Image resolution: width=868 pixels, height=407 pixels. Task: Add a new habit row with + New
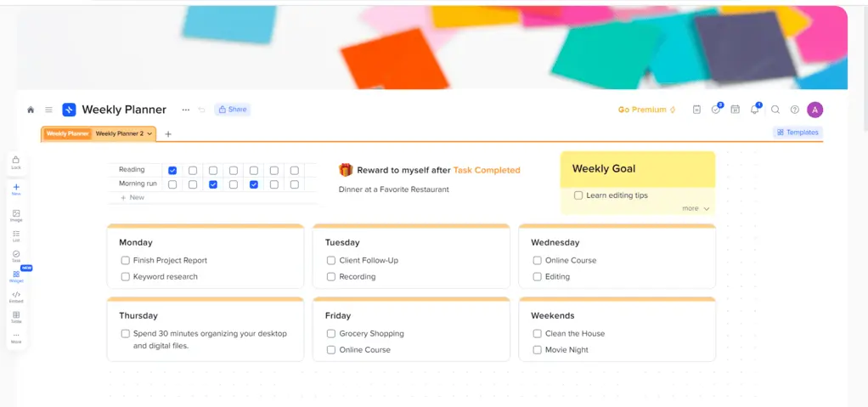click(132, 198)
